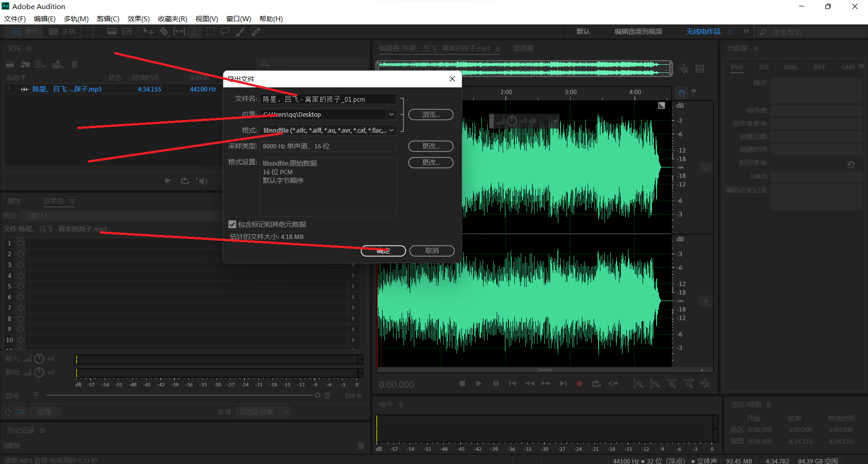This screenshot has height=464, width=868.
Task: Click Change button for format settings
Action: (431, 163)
